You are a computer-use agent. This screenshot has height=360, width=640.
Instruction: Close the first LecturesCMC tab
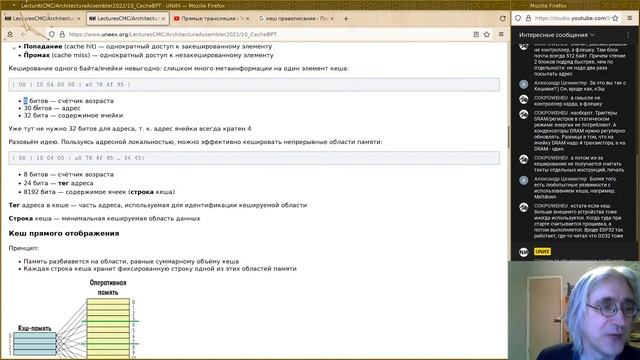79,18
